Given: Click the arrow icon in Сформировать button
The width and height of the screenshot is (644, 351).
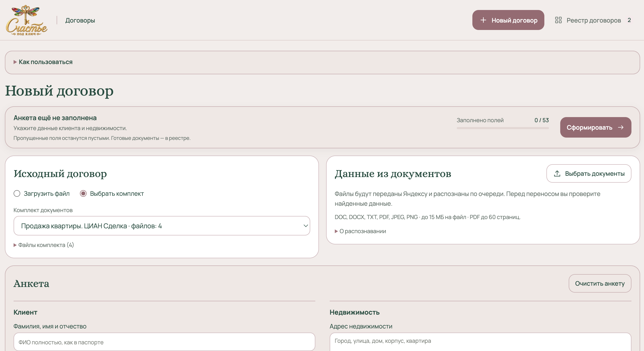Looking at the screenshot, I should point(621,127).
